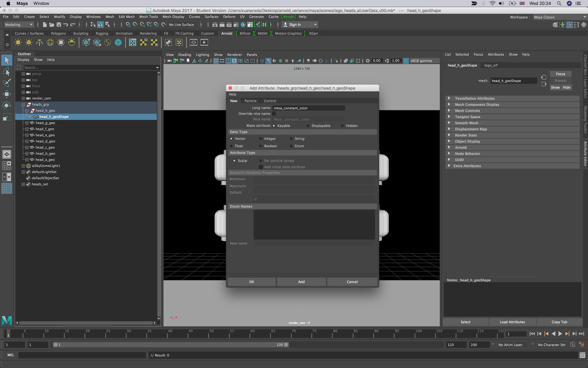
Task: Select the Float data type radio button
Action: 231,146
